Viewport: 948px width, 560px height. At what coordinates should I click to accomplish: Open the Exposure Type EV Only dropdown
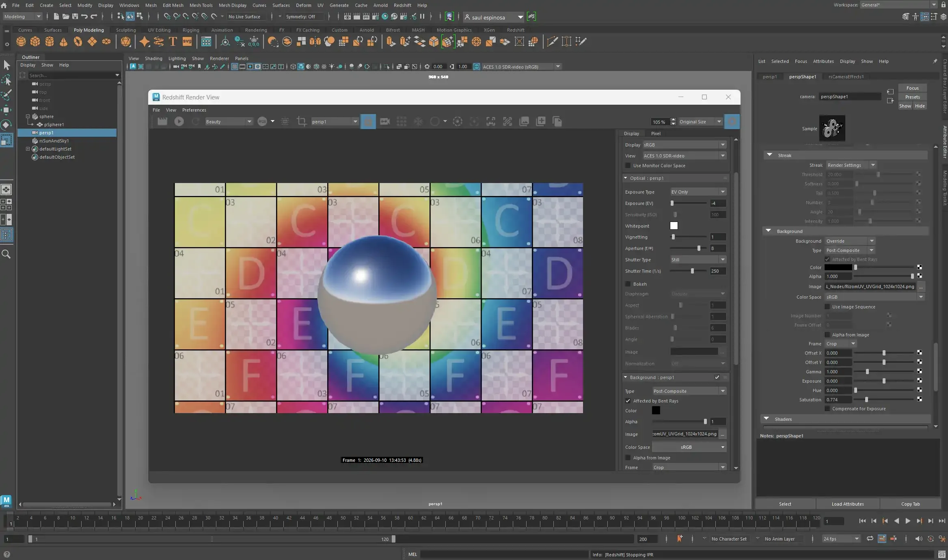click(698, 192)
